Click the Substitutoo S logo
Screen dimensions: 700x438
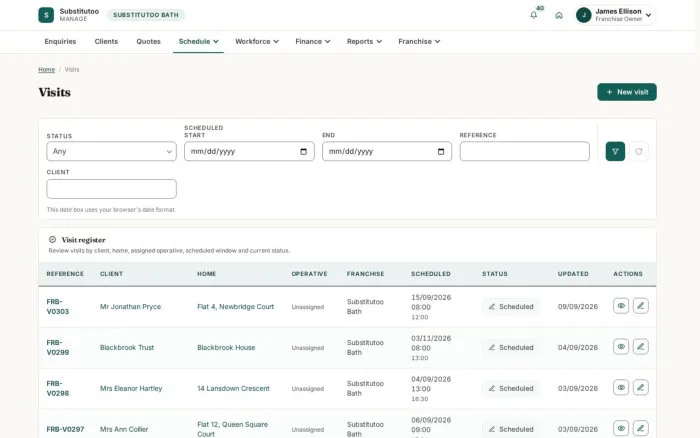[x=46, y=15]
